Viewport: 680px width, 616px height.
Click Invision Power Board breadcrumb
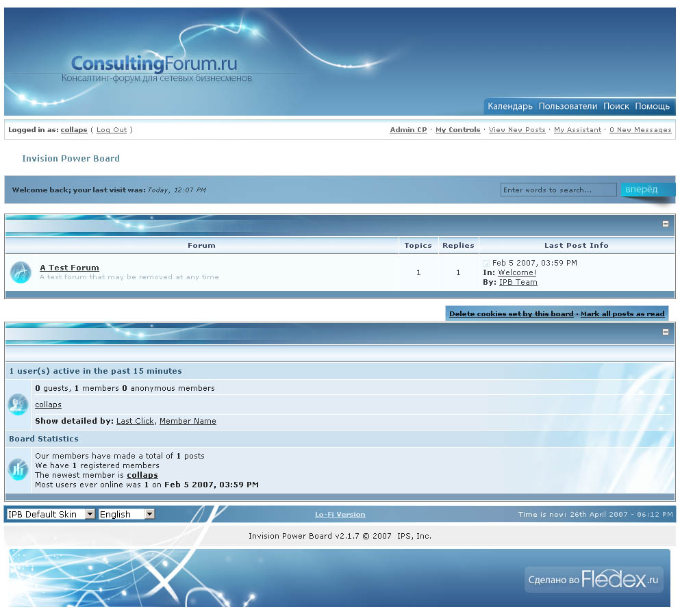click(x=71, y=158)
